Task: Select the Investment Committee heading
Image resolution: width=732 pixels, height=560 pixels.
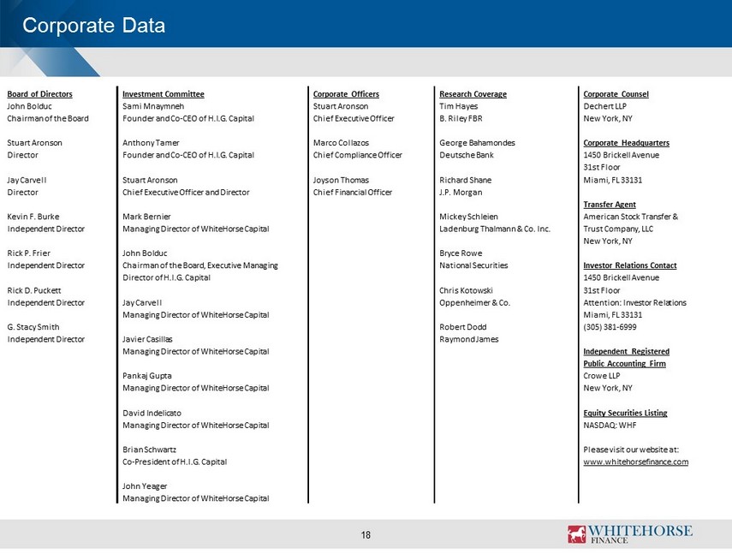Action: click(x=164, y=94)
